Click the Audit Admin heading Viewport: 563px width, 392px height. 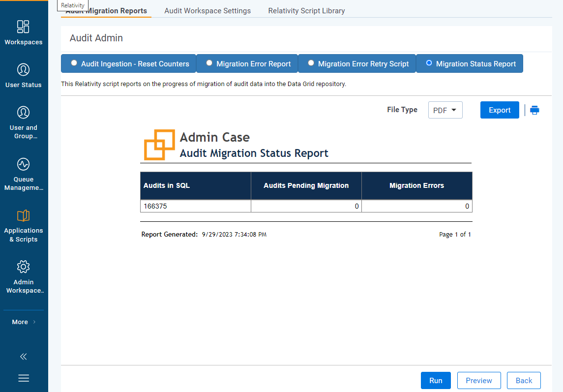click(x=96, y=38)
